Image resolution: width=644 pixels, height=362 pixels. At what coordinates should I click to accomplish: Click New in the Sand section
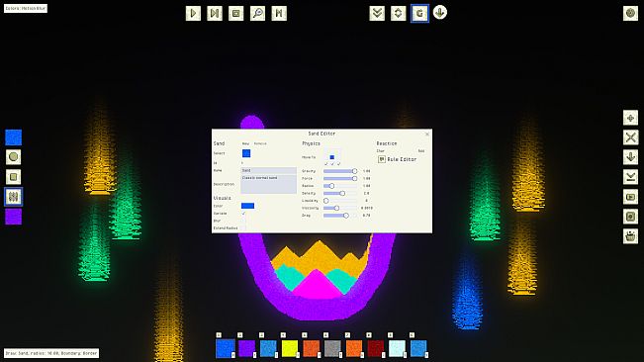click(245, 143)
